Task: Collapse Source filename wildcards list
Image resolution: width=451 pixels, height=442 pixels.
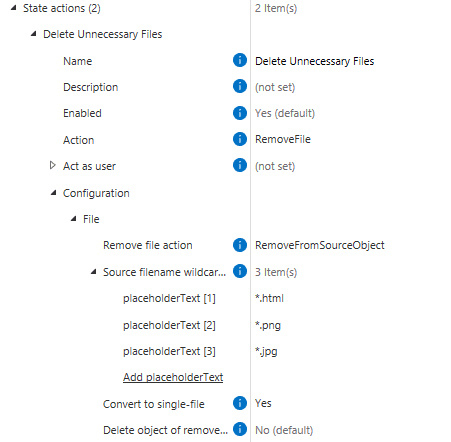Action: [94, 272]
